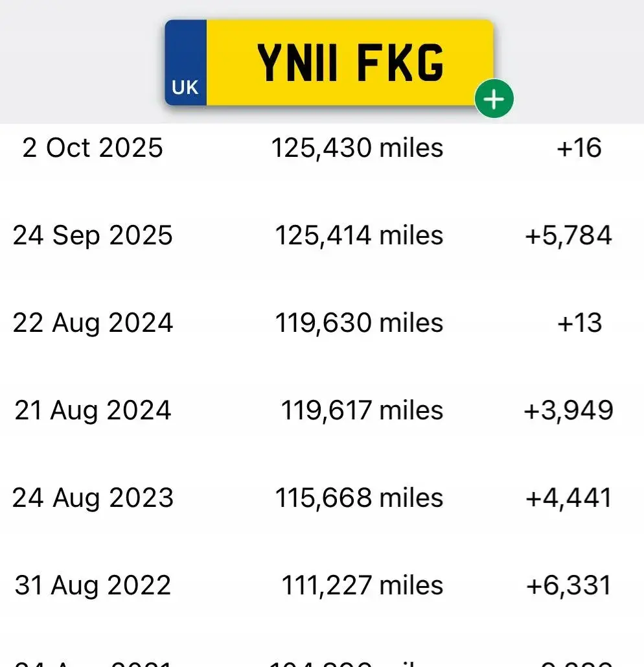The image size is (644, 667).
Task: Tap the 125,414 miles entry
Action: click(359, 236)
